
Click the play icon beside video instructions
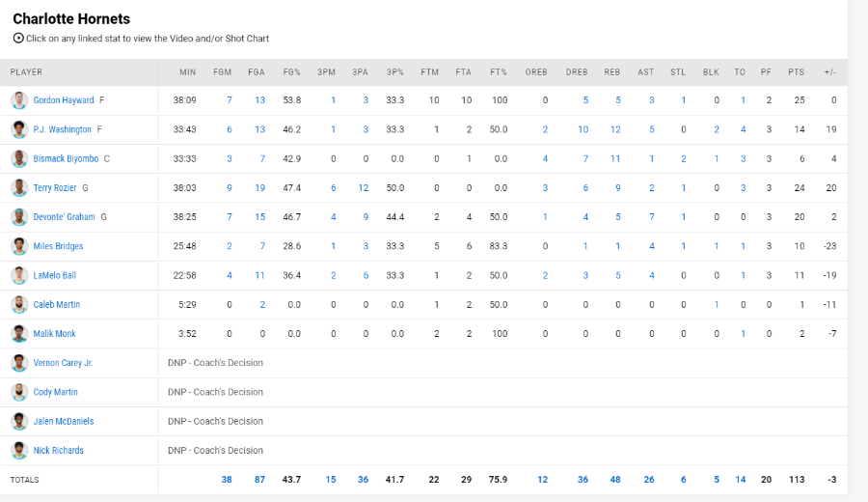click(18, 39)
